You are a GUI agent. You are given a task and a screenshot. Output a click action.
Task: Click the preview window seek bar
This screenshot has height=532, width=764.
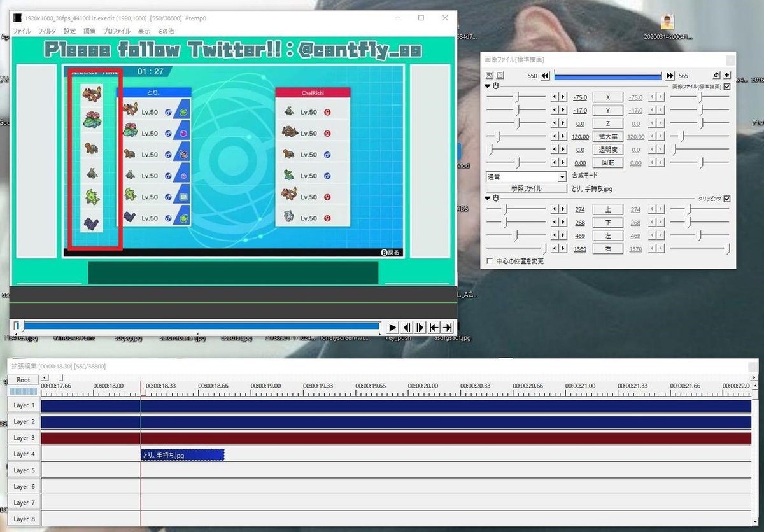pyautogui.click(x=197, y=326)
